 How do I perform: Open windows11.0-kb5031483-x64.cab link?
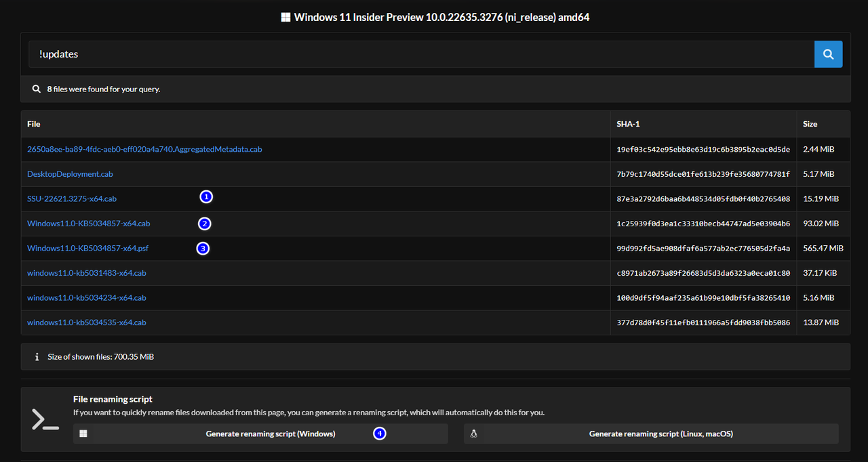(x=87, y=273)
